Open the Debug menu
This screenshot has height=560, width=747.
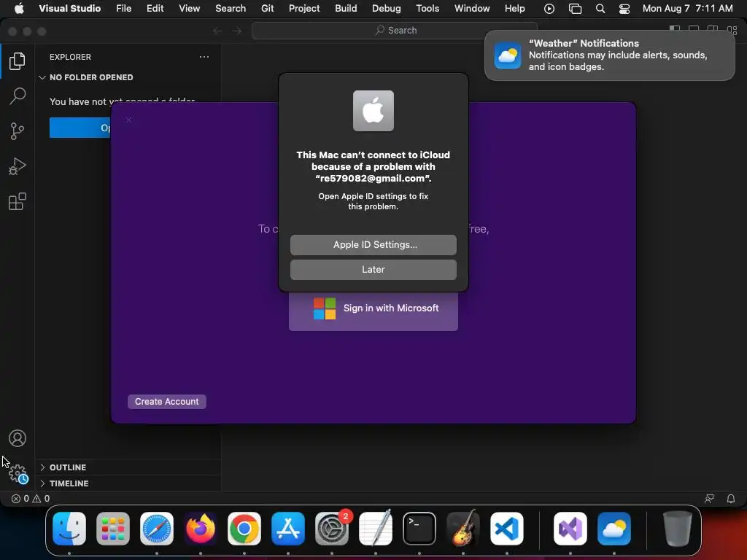point(386,8)
